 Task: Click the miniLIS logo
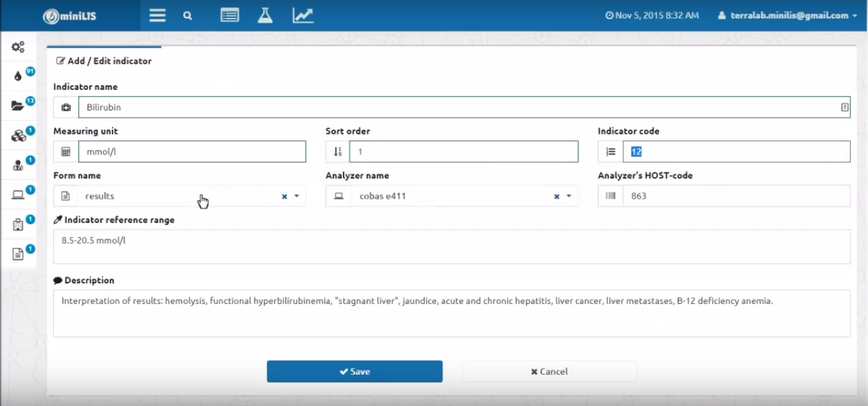tap(70, 16)
